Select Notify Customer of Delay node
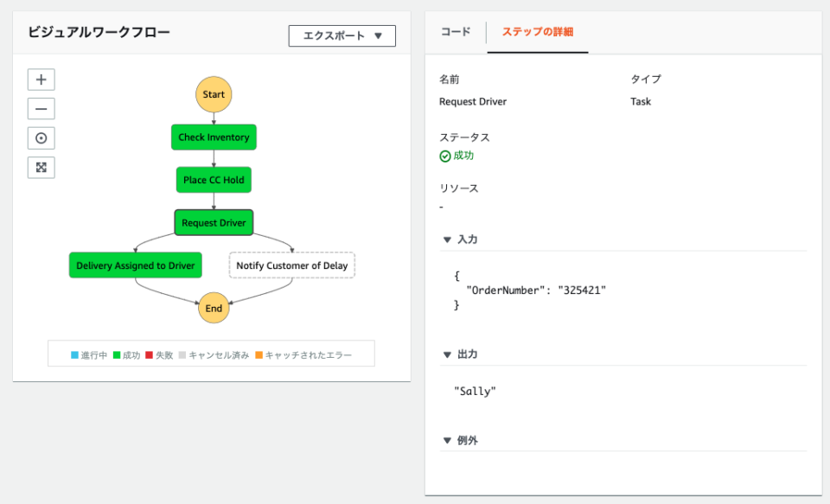Viewport: 830px width, 504px height. (x=292, y=265)
